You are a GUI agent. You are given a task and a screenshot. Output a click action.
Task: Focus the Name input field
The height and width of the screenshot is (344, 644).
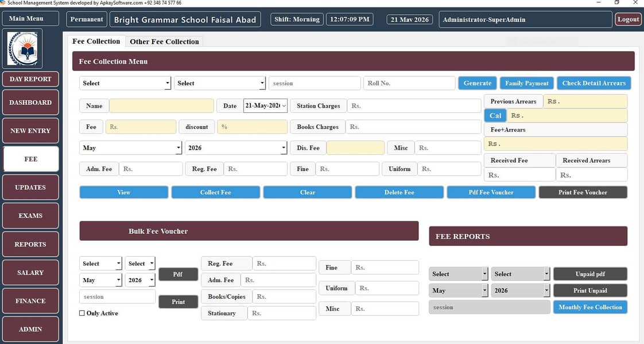pyautogui.click(x=161, y=106)
